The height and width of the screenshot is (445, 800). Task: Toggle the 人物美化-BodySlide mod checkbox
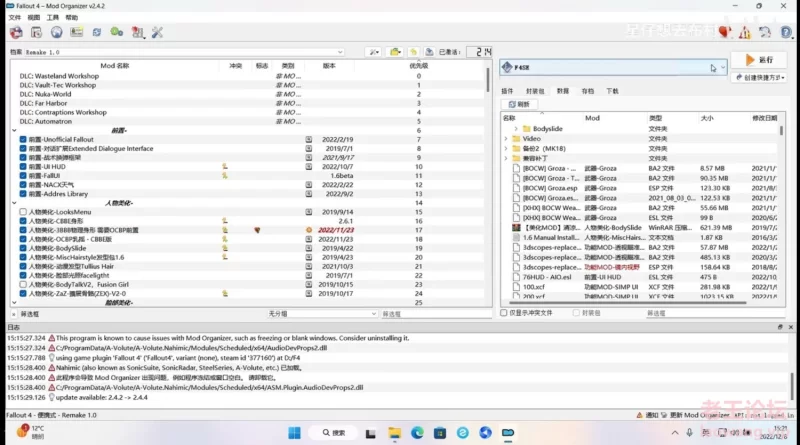[23, 248]
